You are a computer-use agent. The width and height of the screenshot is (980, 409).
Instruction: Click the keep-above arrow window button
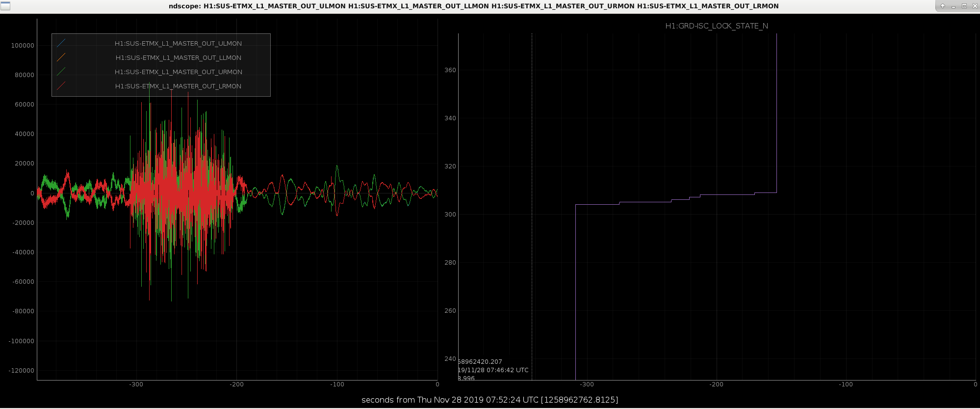pyautogui.click(x=942, y=6)
